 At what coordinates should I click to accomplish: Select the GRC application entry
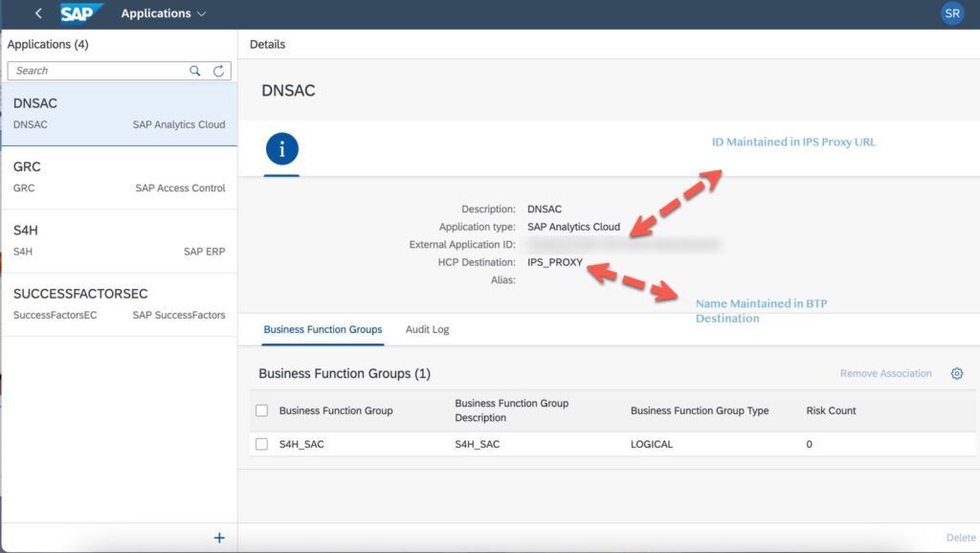[x=120, y=177]
